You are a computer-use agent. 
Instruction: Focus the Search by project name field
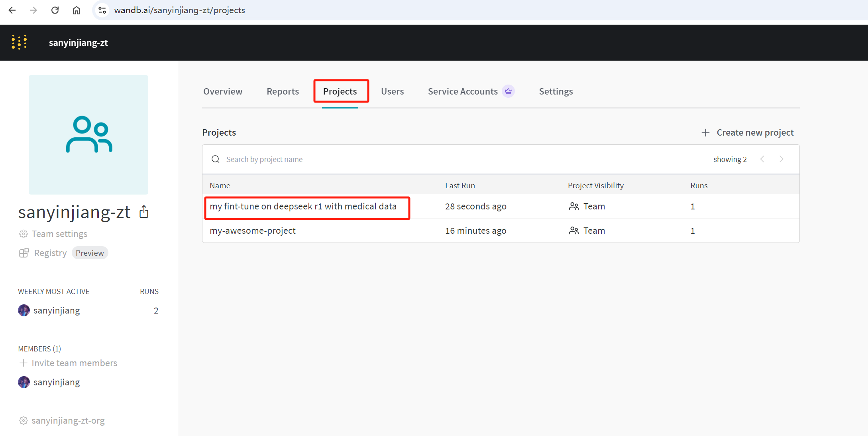[264, 159]
